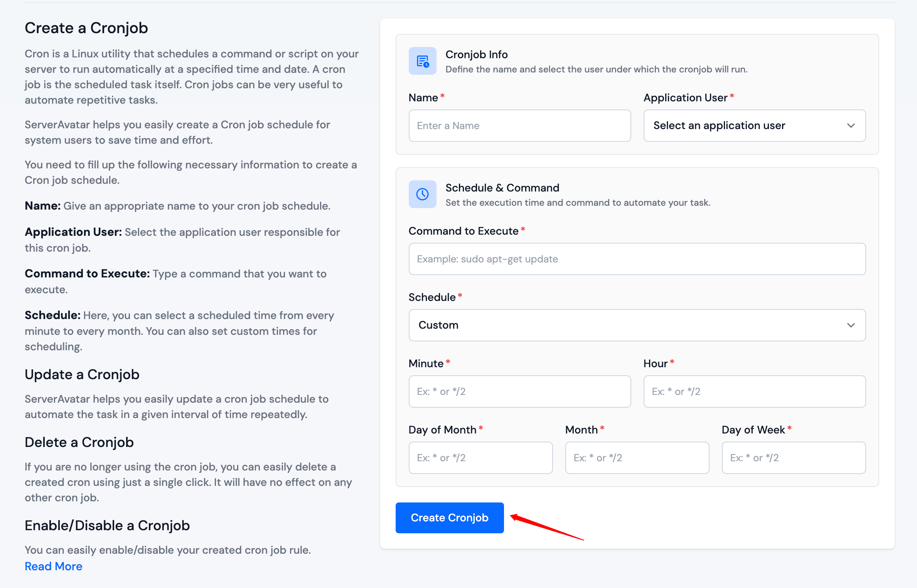Image resolution: width=917 pixels, height=588 pixels.
Task: Click the Enable/Disable a Cronjob heading
Action: (107, 525)
